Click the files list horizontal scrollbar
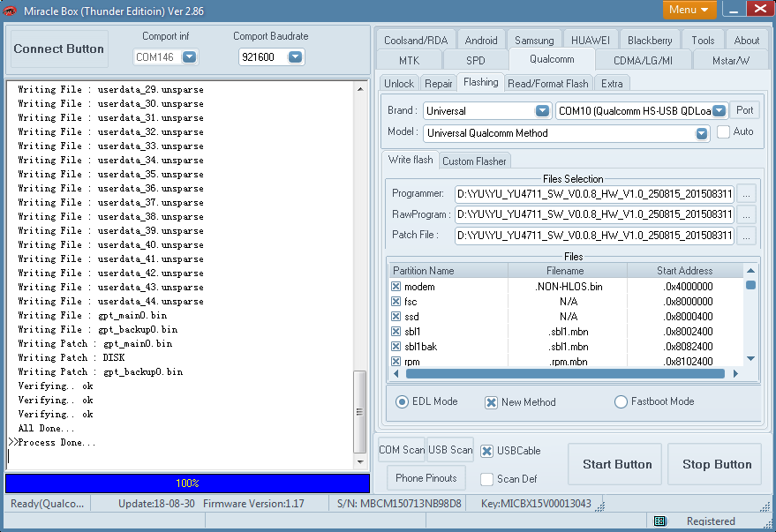 point(565,374)
